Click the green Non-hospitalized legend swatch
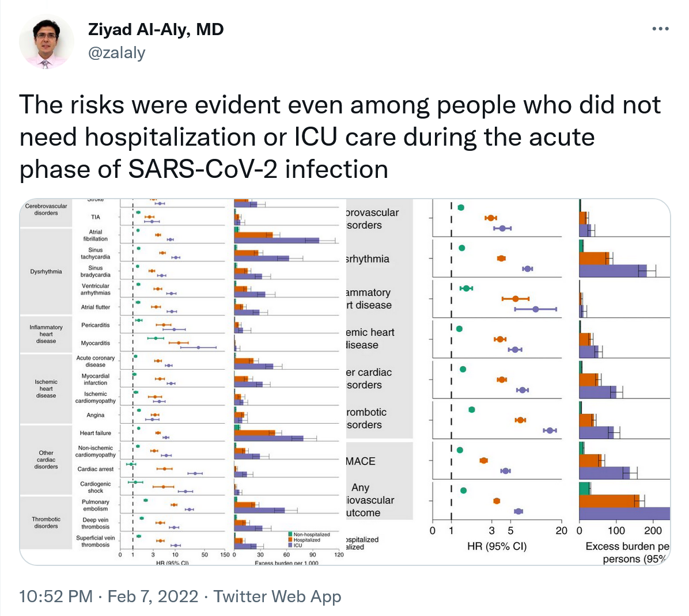The image size is (689, 616). (x=290, y=535)
